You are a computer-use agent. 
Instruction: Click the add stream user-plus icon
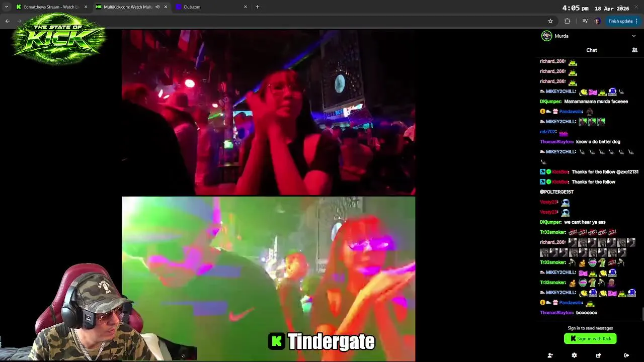click(x=550, y=355)
